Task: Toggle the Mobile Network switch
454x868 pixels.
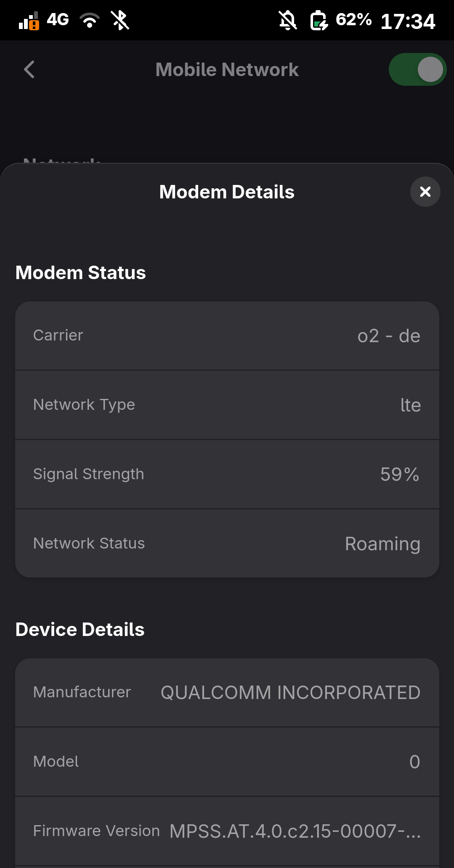Action: tap(417, 69)
